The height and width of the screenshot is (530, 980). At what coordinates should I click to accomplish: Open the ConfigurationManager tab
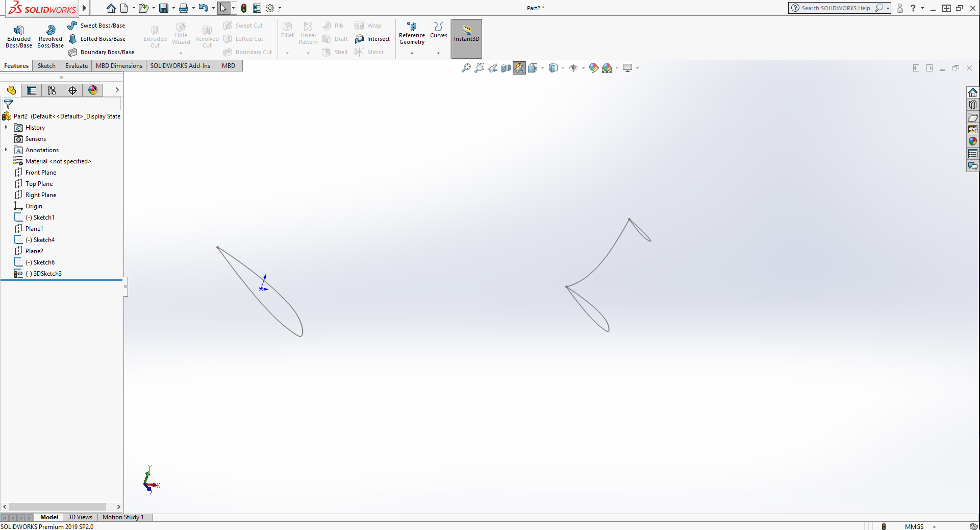click(x=52, y=90)
